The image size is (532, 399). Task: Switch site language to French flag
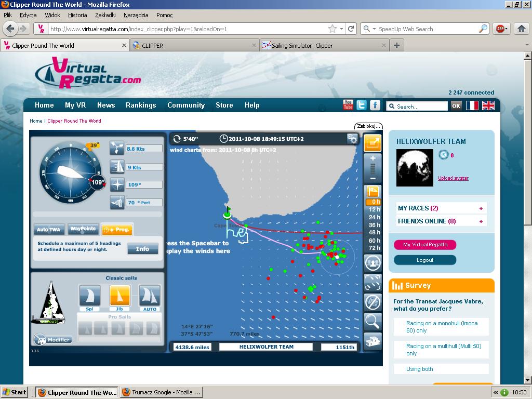[472, 105]
